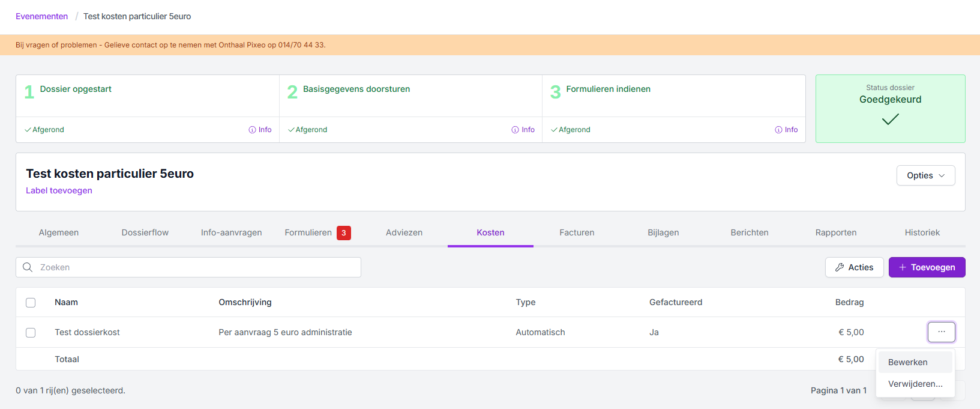Viewport: 980px width, 409px height.
Task: Select all rows with header checkbox
Action: point(31,303)
